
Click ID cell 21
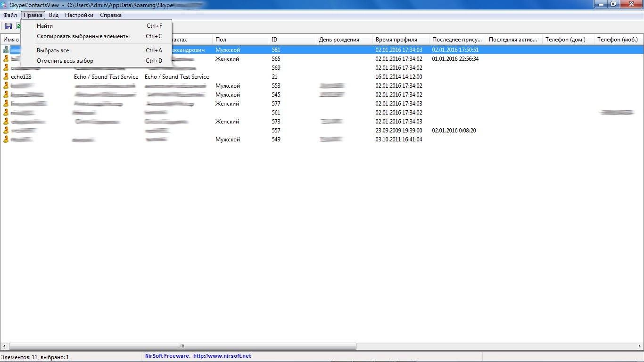(x=275, y=76)
